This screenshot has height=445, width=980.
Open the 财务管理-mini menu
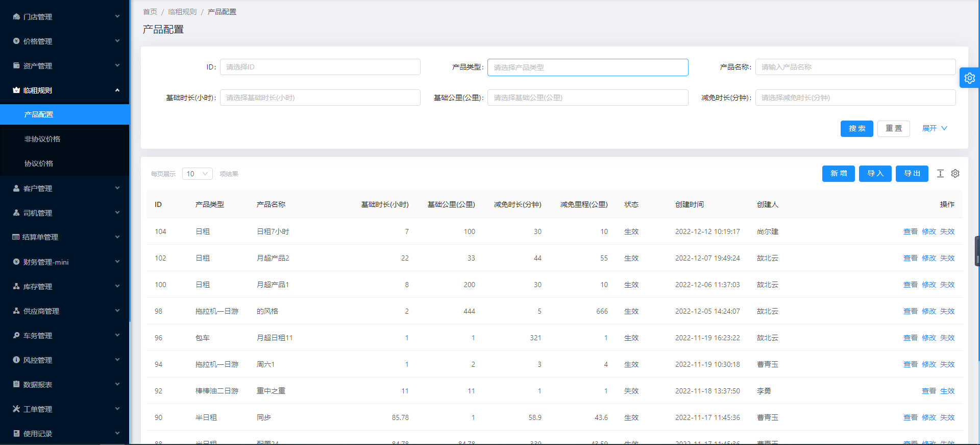pyautogui.click(x=65, y=262)
